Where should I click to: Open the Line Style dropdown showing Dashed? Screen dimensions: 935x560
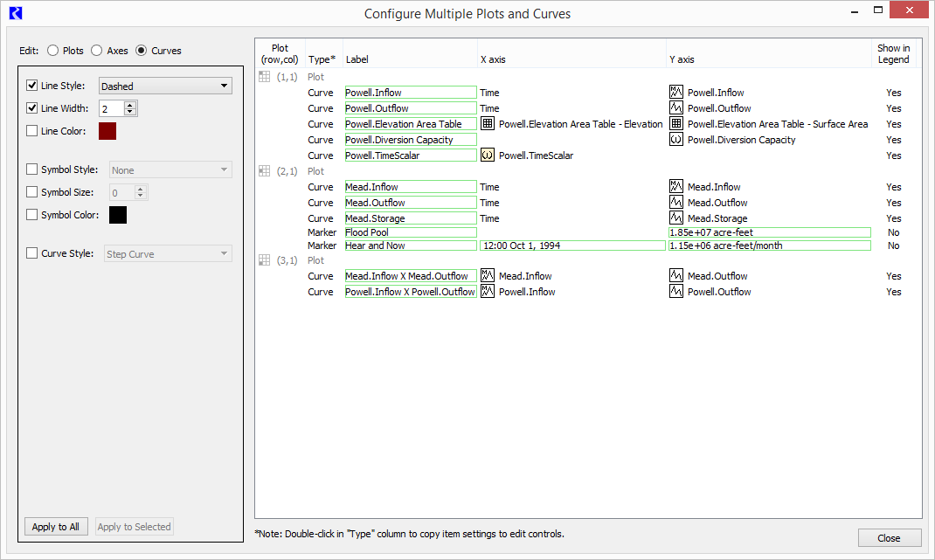point(165,86)
